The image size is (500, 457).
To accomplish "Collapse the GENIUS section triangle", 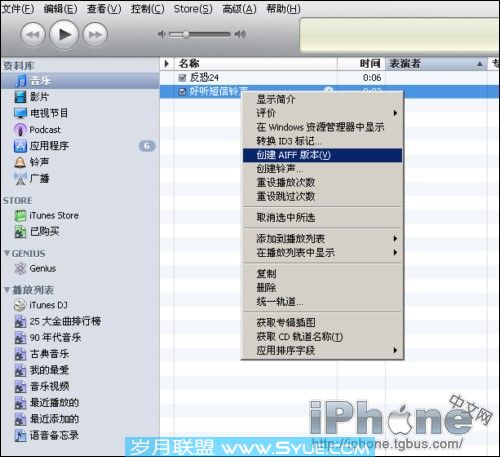I will point(7,253).
